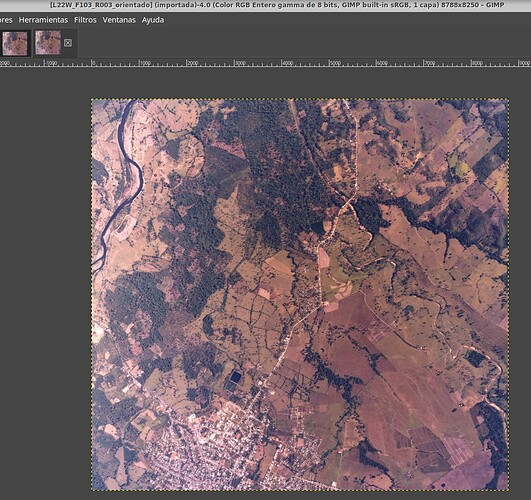Open the Ayuda help menu
531x500 pixels.
[153, 20]
